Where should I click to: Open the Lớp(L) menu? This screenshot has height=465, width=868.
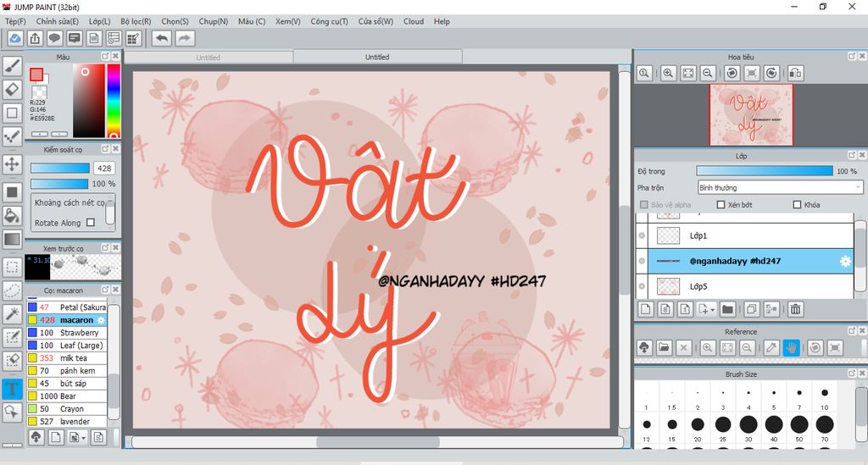pyautogui.click(x=100, y=21)
